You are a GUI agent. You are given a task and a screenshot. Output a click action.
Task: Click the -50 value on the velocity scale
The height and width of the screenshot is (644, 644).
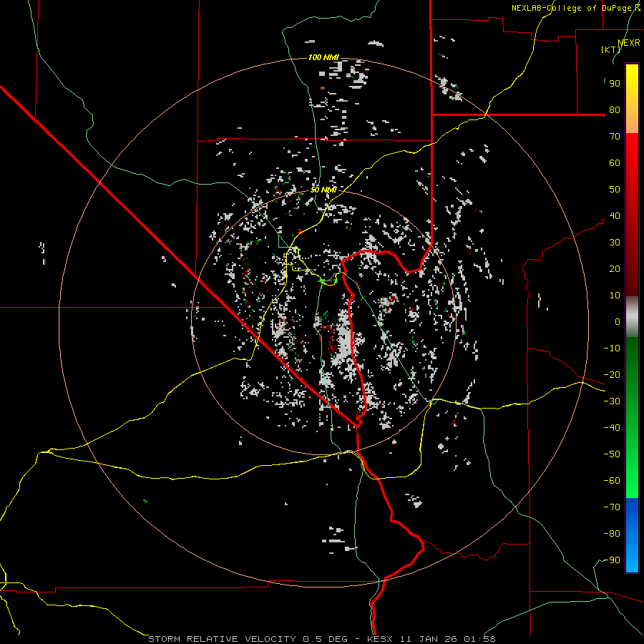(612, 454)
